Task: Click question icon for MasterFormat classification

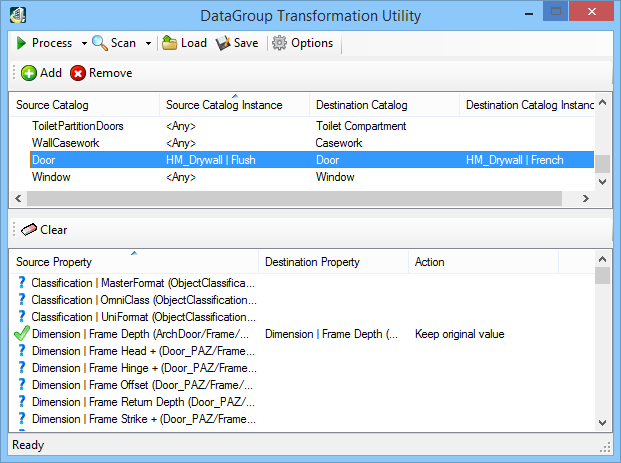Action: pyautogui.click(x=22, y=283)
